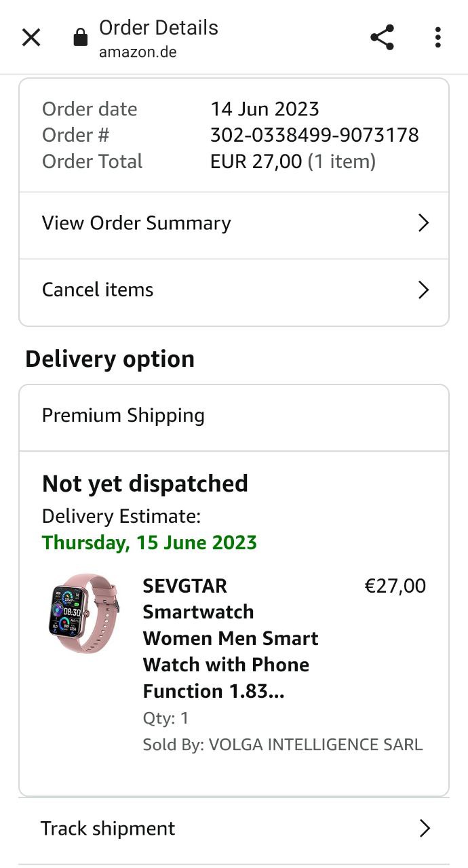Expand the Track shipment chevron

[425, 829]
